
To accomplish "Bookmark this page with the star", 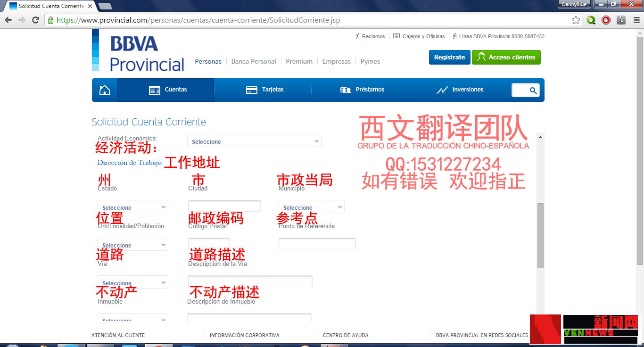I will click(x=576, y=20).
